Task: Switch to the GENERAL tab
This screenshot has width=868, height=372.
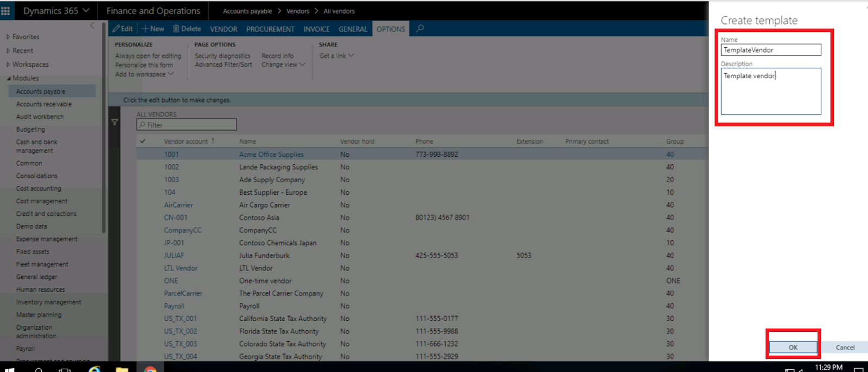Action: tap(353, 29)
